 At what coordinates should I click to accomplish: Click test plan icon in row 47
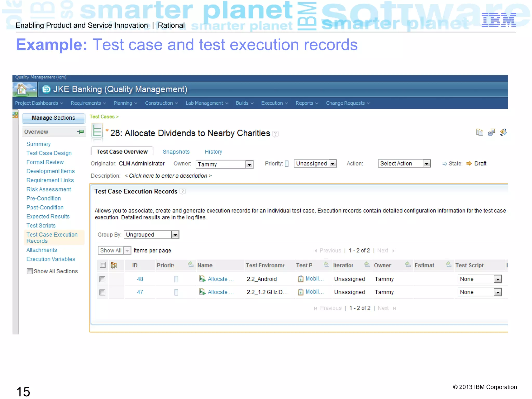coord(301,292)
